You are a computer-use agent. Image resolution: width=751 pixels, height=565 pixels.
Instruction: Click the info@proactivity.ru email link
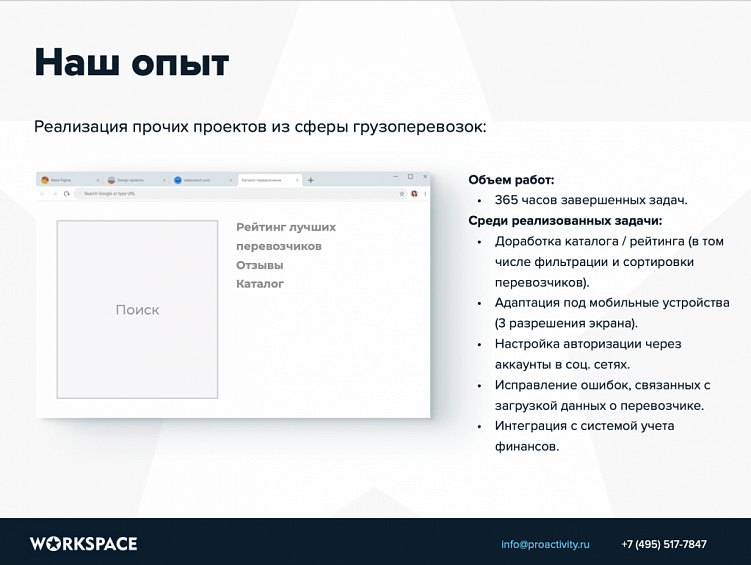click(x=545, y=544)
